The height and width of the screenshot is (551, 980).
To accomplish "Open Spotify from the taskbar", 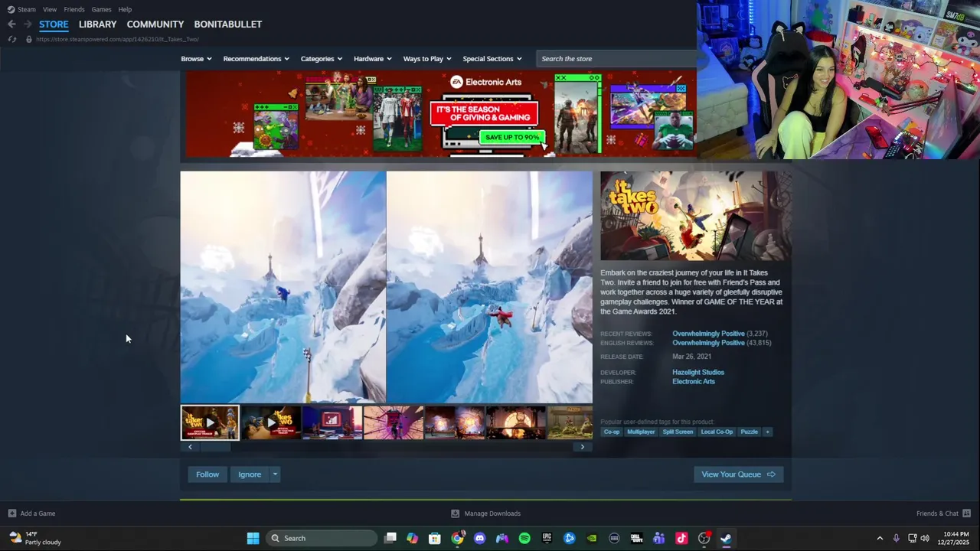I will [x=524, y=538].
